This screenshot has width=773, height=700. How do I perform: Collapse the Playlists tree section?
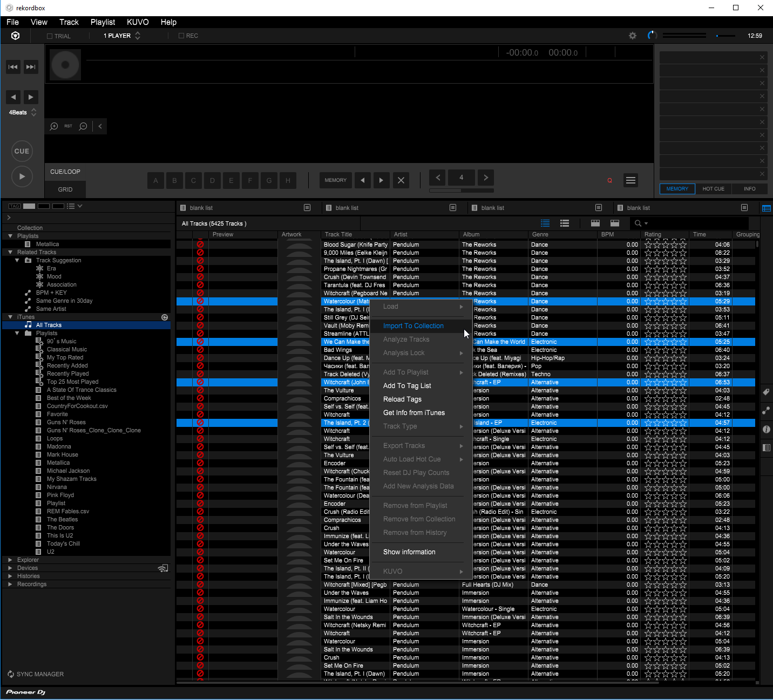[10, 236]
